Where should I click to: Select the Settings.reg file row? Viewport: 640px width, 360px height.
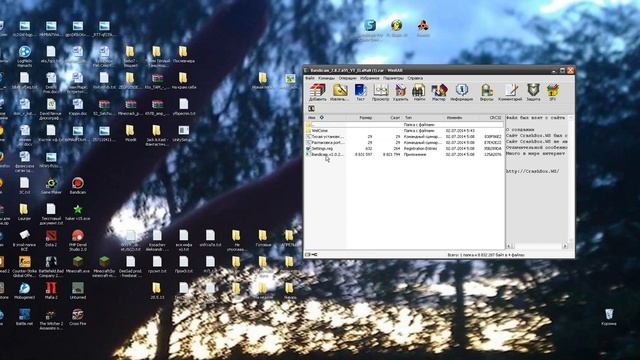pyautogui.click(x=404, y=149)
